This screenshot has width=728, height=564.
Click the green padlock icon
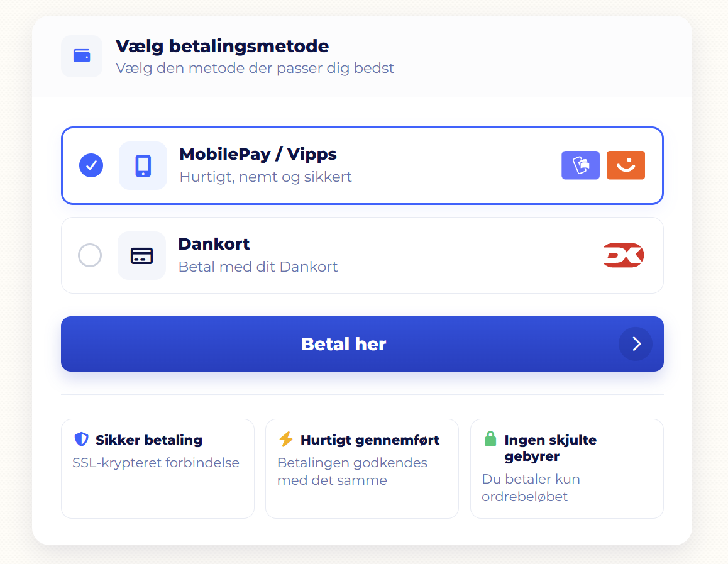point(490,439)
